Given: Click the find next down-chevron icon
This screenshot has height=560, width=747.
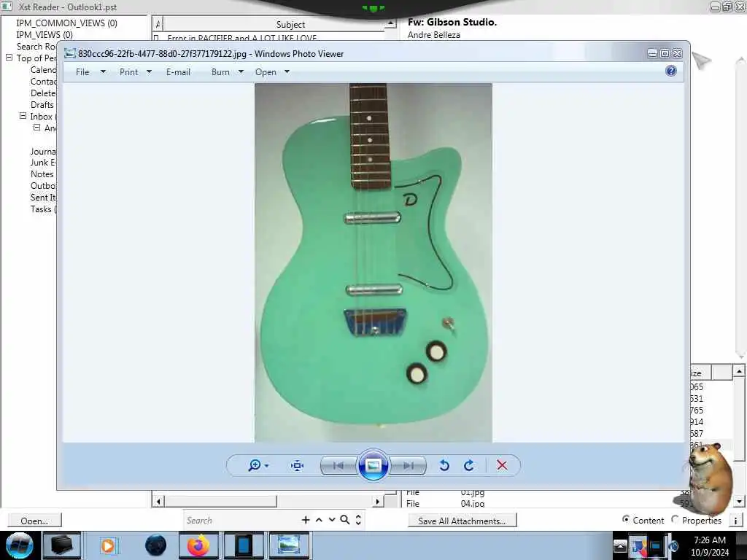Looking at the screenshot, I should click(x=332, y=520).
